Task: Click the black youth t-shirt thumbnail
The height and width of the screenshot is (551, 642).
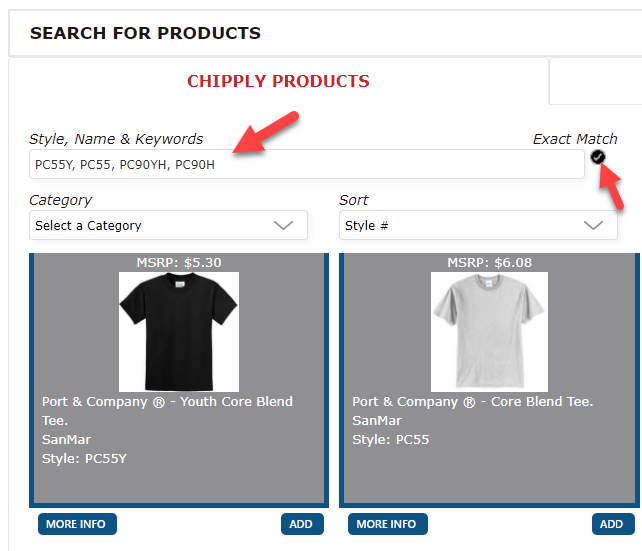Action: tap(179, 332)
